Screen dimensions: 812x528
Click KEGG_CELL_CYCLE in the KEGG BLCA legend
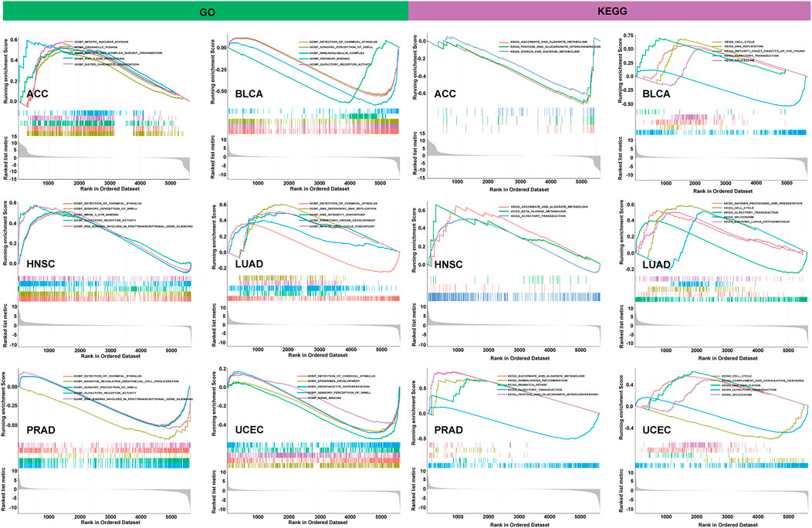point(739,42)
